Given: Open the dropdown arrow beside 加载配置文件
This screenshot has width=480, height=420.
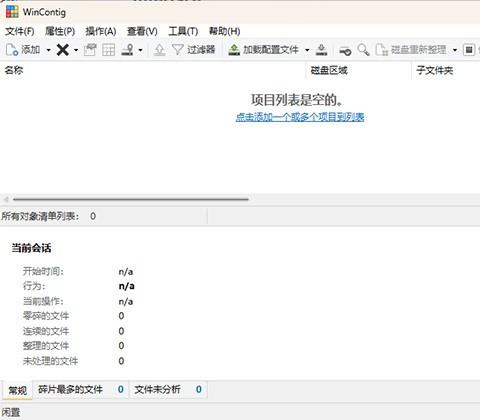Looking at the screenshot, I should (x=307, y=50).
